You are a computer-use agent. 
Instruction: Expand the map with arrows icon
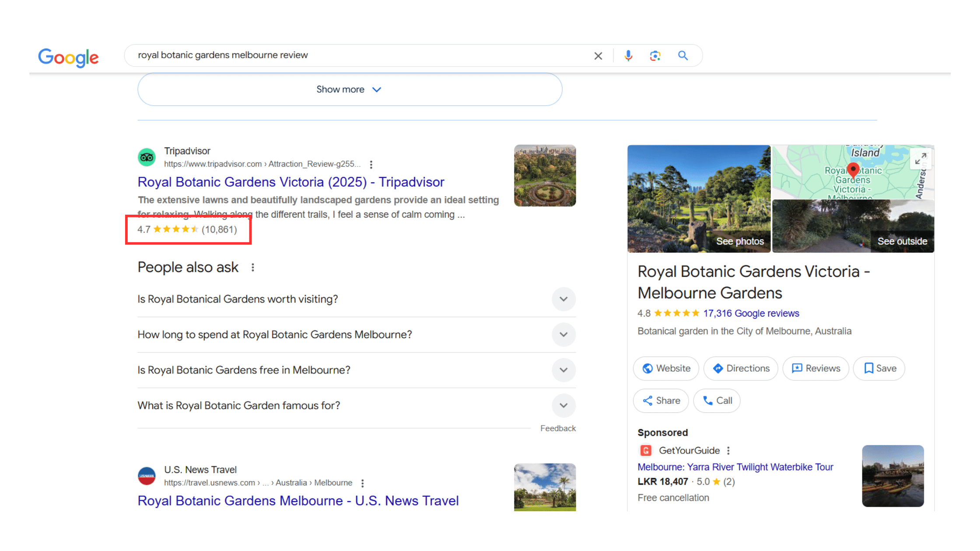(920, 158)
